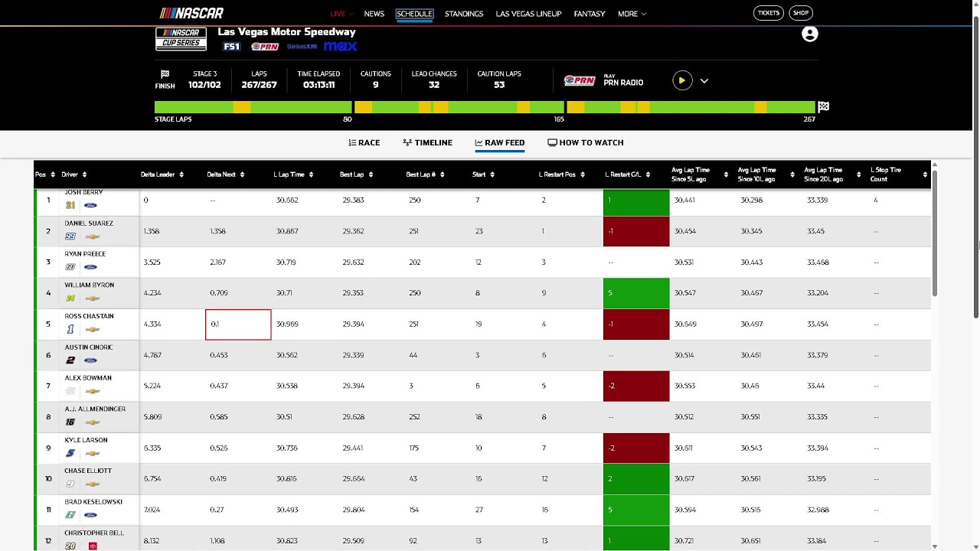This screenshot has height=551, width=980.
Task: Play PRN Radio stream
Action: point(681,80)
